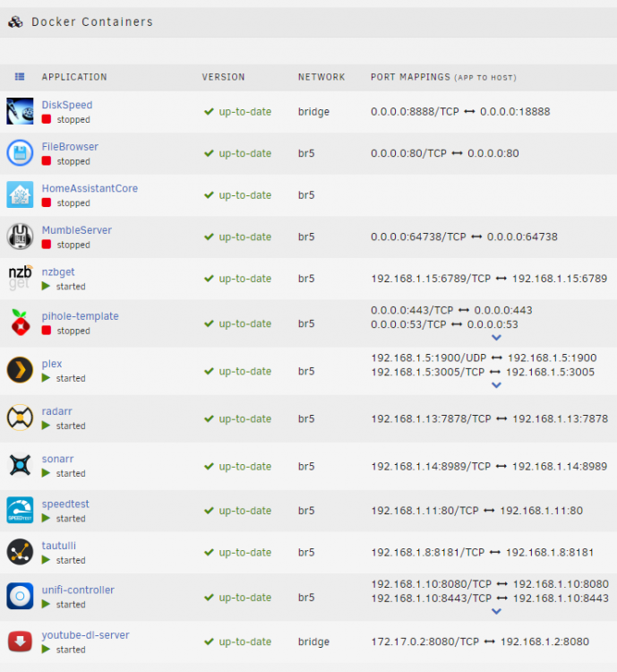Click the nzbget logo icon
The height and width of the screenshot is (672, 617).
(20, 278)
